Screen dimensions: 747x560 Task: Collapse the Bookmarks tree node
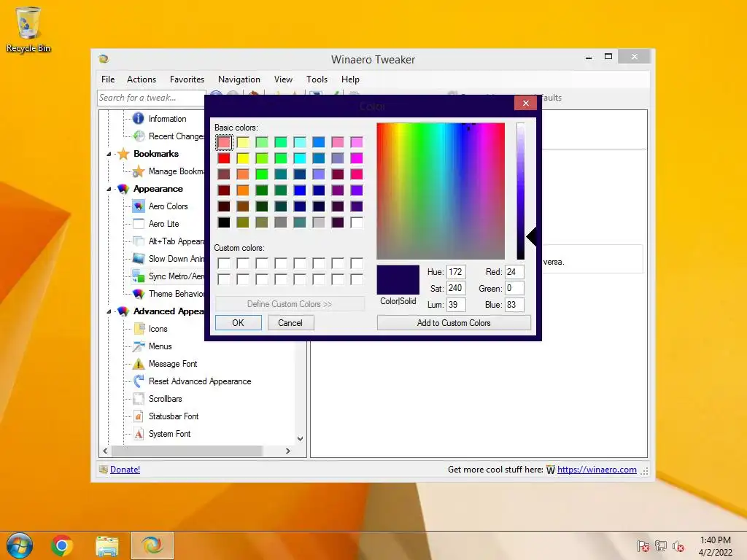109,155
